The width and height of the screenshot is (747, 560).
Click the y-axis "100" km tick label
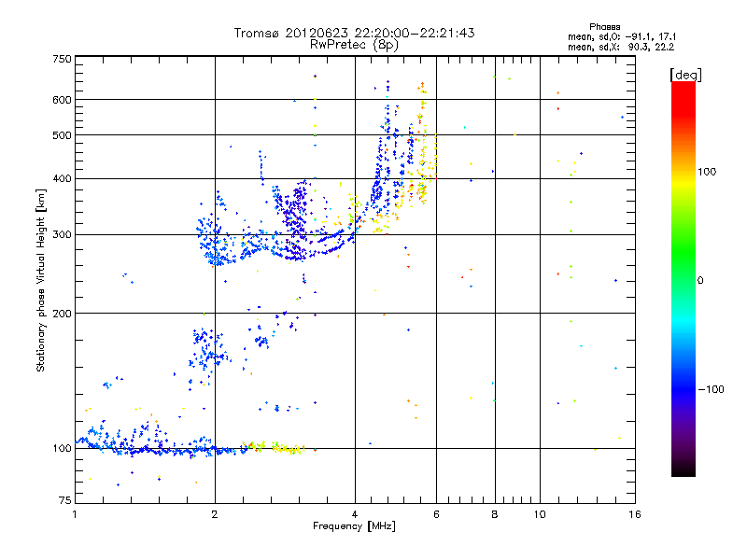62,449
